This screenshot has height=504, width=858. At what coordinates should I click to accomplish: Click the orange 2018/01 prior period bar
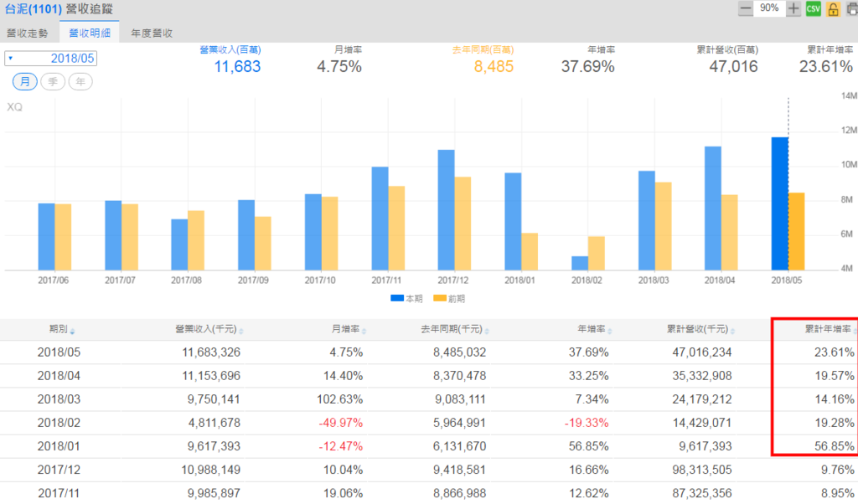click(x=530, y=252)
